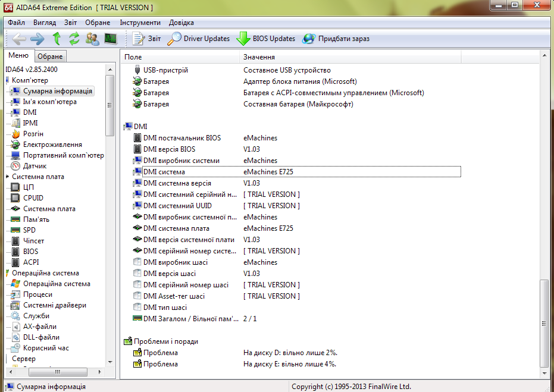Click the main panel scrollbar down arrow
Image resolution: width=554 pixels, height=392 pixels.
(x=544, y=374)
